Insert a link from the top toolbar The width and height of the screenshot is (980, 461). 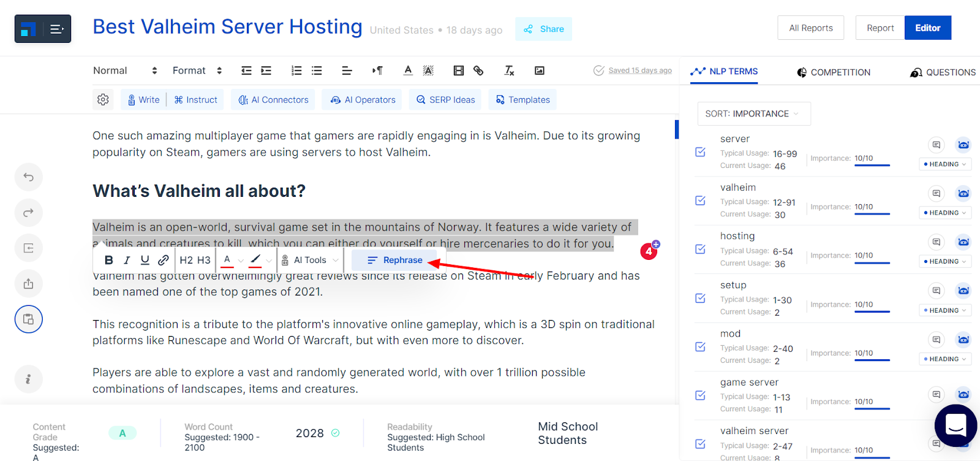(x=478, y=70)
